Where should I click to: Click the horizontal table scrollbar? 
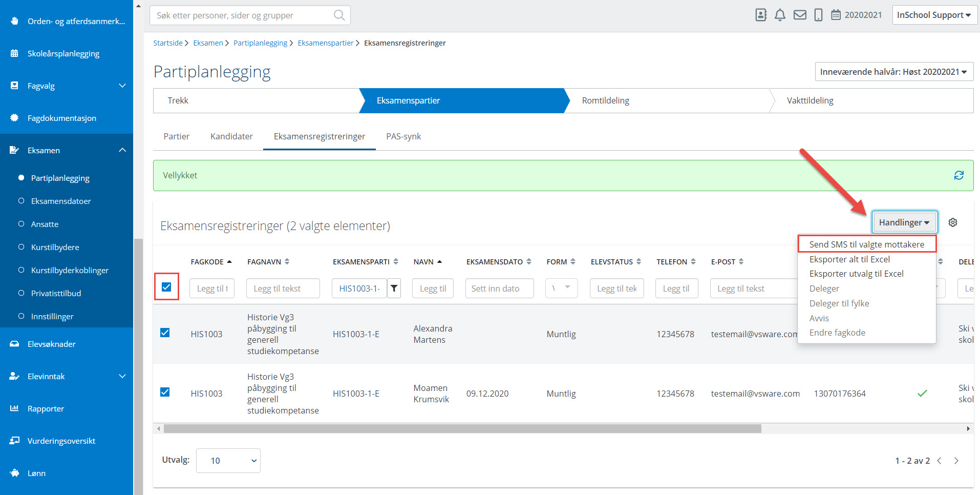462,428
